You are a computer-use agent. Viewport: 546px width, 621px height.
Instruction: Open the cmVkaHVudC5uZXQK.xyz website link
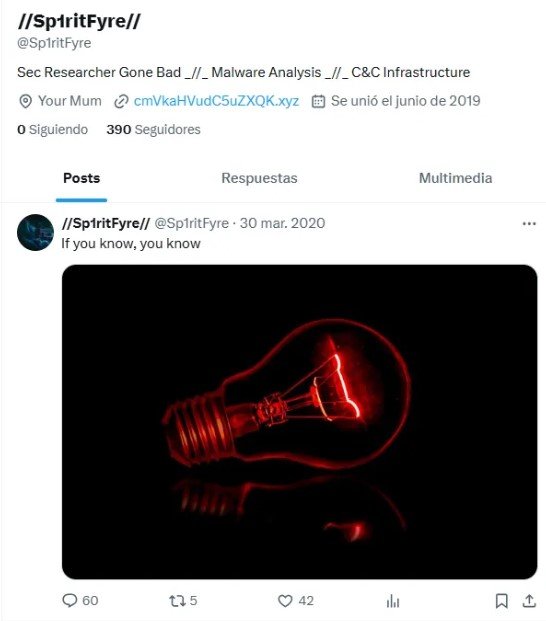click(216, 101)
